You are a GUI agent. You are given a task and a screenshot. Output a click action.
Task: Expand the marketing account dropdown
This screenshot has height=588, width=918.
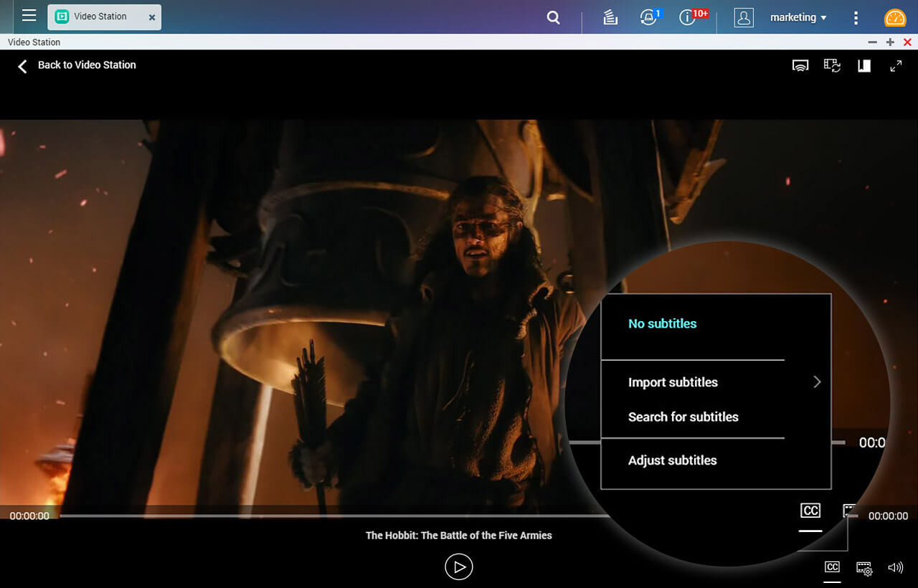click(x=798, y=17)
